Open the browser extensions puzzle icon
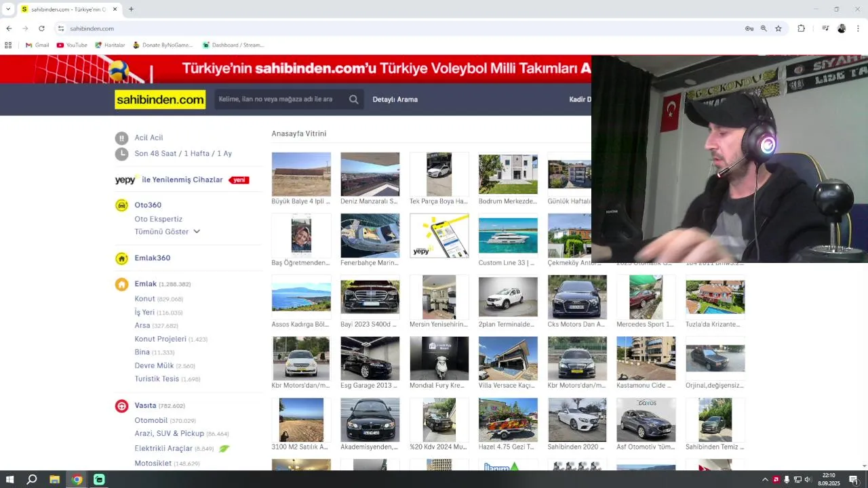This screenshot has width=868, height=488. click(x=801, y=28)
